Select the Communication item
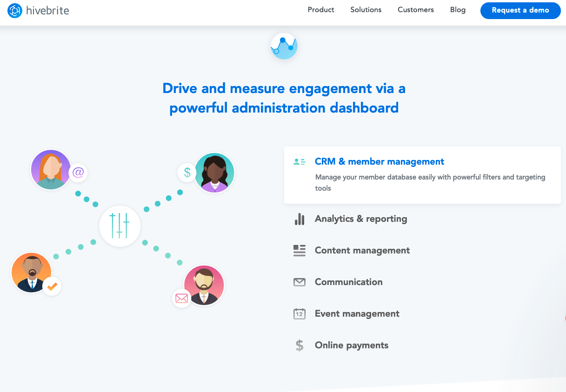Image resolution: width=566 pixels, height=392 pixels. (x=349, y=282)
